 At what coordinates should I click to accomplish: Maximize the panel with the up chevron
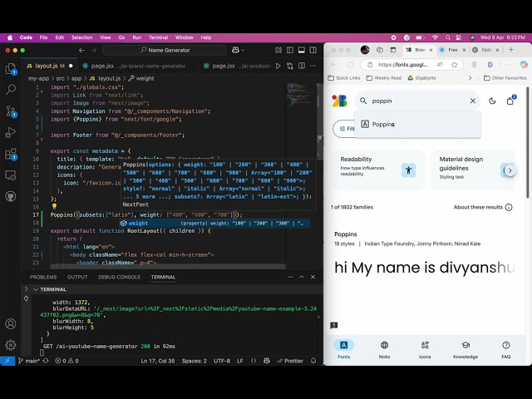pyautogui.click(x=301, y=277)
